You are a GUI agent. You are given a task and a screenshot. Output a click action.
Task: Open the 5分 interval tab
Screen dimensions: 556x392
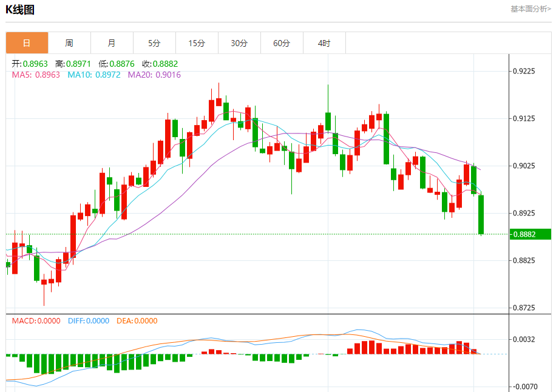[x=155, y=43]
